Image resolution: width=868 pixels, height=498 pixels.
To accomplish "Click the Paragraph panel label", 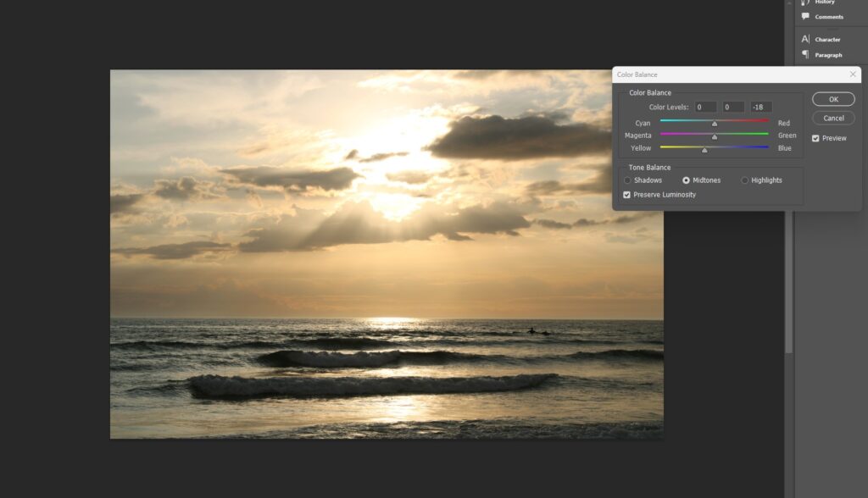I will 828,55.
